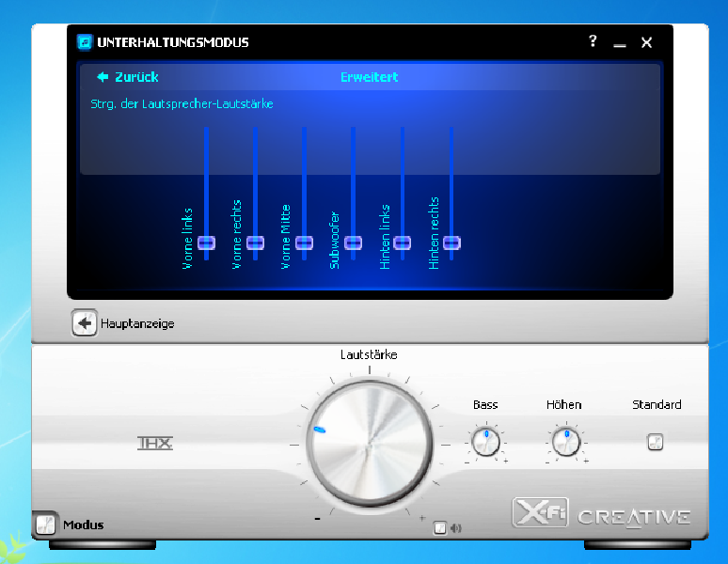The image size is (728, 564).
Task: Click the THX logo button
Action: (x=155, y=443)
